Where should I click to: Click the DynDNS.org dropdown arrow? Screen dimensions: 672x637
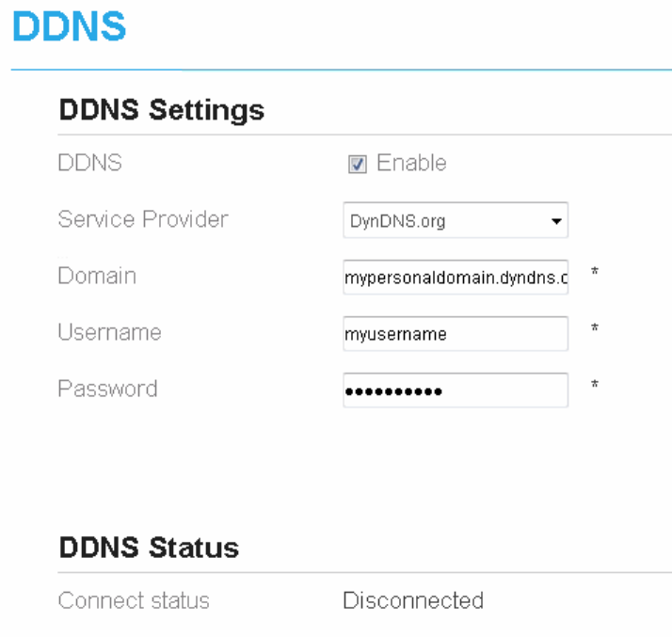click(x=556, y=223)
